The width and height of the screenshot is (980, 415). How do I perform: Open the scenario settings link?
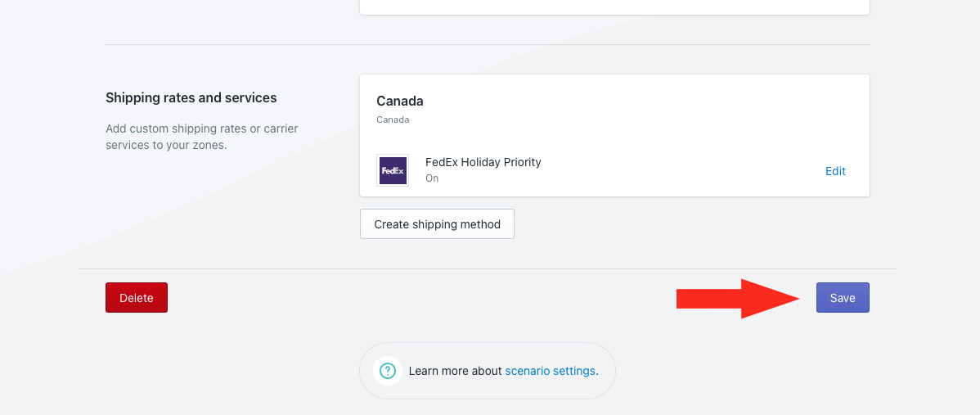[x=550, y=371]
